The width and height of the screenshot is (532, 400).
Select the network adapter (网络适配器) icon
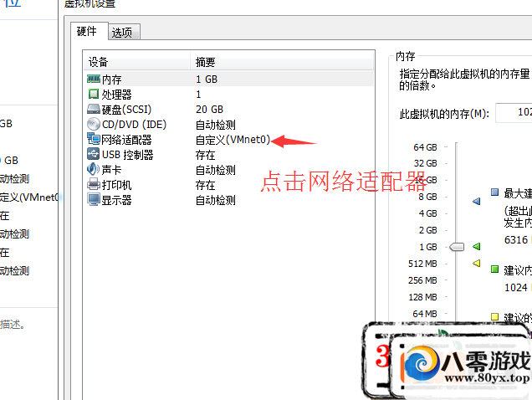tap(94, 139)
